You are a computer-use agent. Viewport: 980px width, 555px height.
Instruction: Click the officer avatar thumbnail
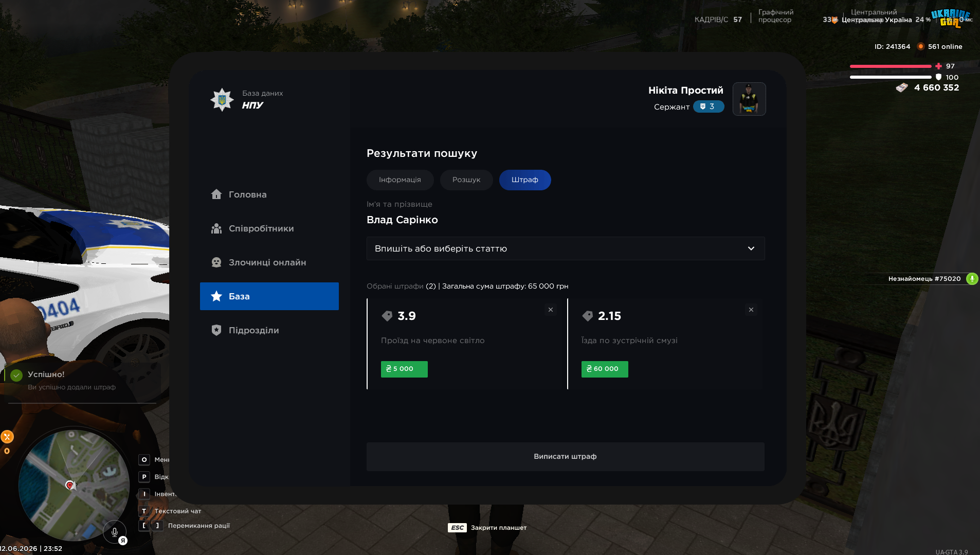click(x=749, y=99)
